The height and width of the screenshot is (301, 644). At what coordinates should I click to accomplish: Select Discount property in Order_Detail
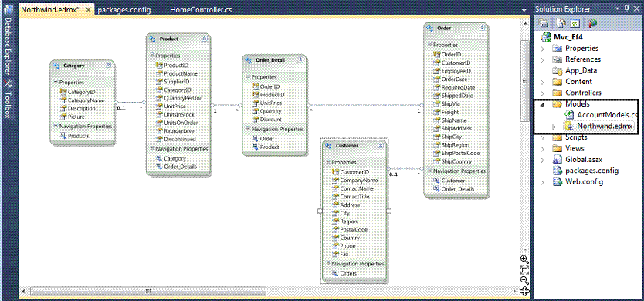tap(271, 120)
